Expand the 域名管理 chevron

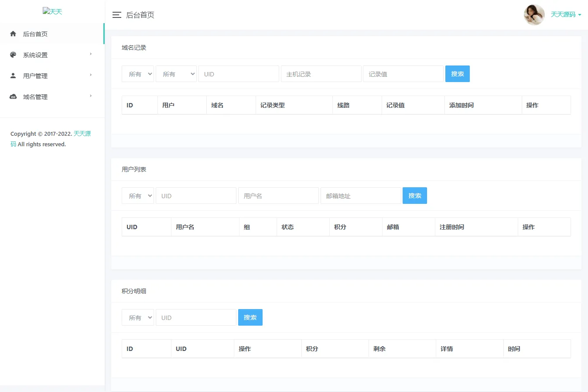(x=91, y=96)
